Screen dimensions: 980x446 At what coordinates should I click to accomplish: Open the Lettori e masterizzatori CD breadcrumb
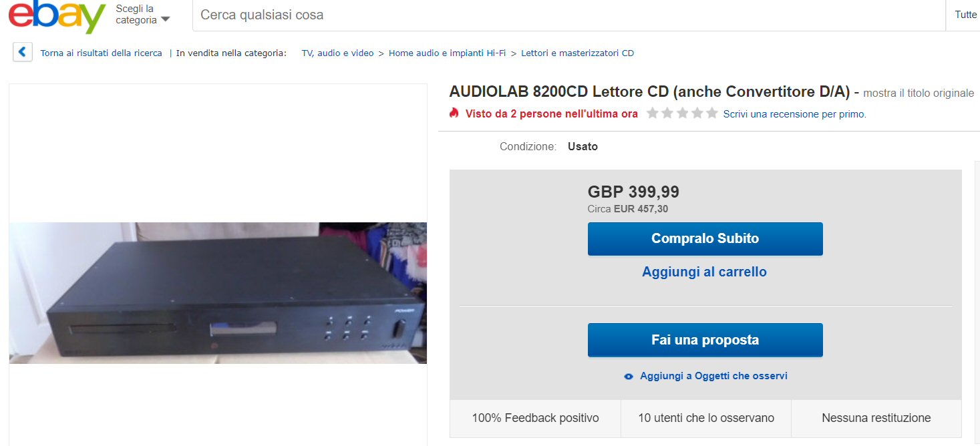(x=577, y=53)
